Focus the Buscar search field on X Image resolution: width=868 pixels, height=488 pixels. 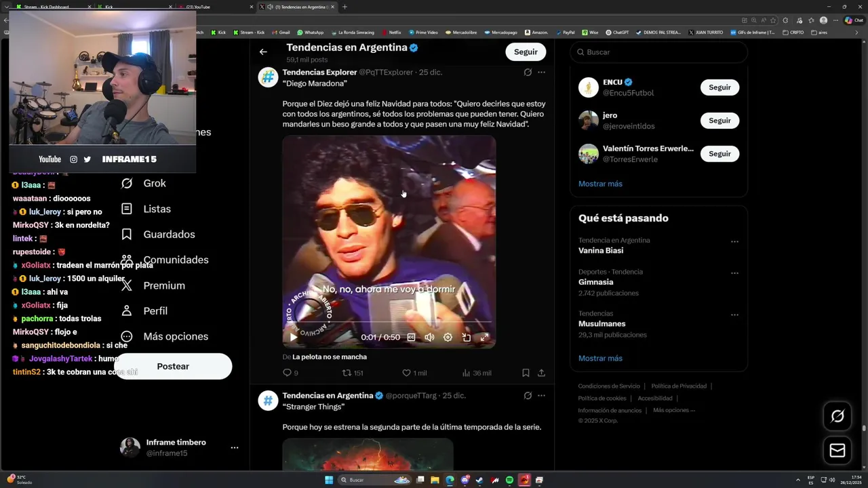coord(658,52)
